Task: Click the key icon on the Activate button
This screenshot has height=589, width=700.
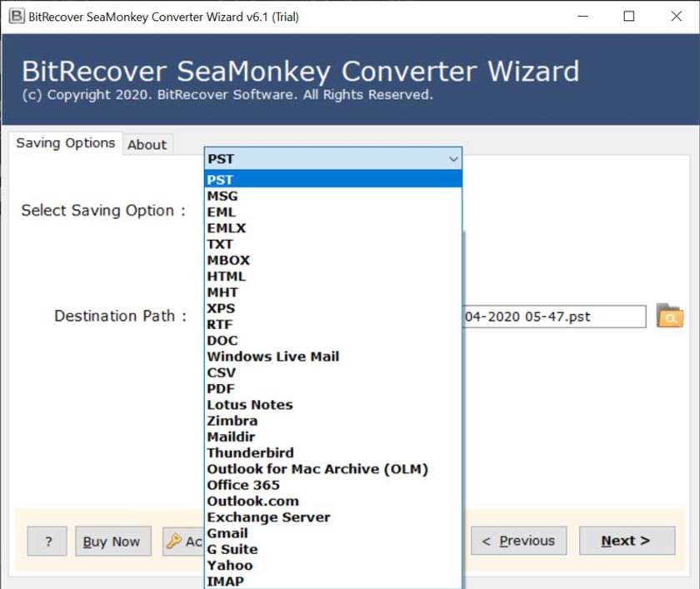Action: [x=173, y=542]
